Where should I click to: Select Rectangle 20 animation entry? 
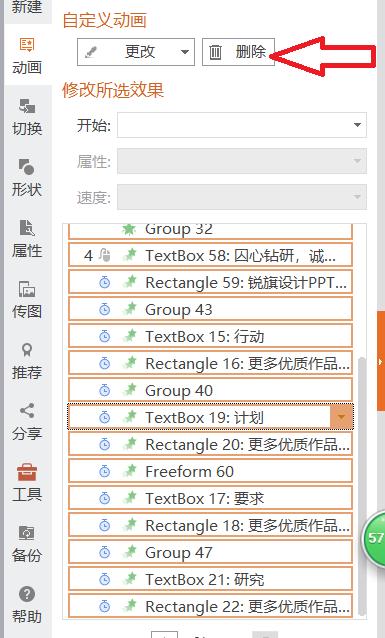(x=210, y=444)
